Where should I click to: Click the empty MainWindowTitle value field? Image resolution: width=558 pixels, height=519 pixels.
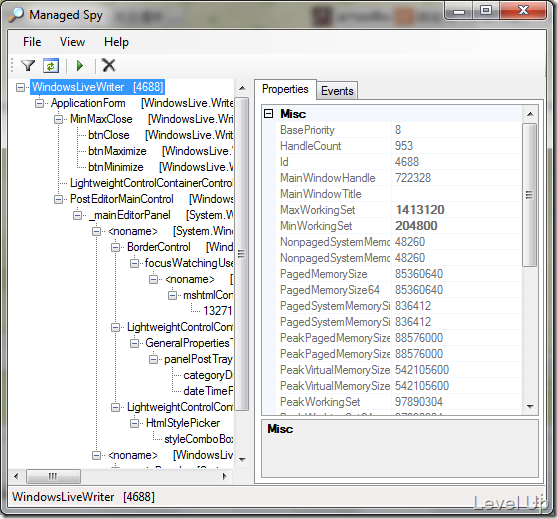(457, 194)
